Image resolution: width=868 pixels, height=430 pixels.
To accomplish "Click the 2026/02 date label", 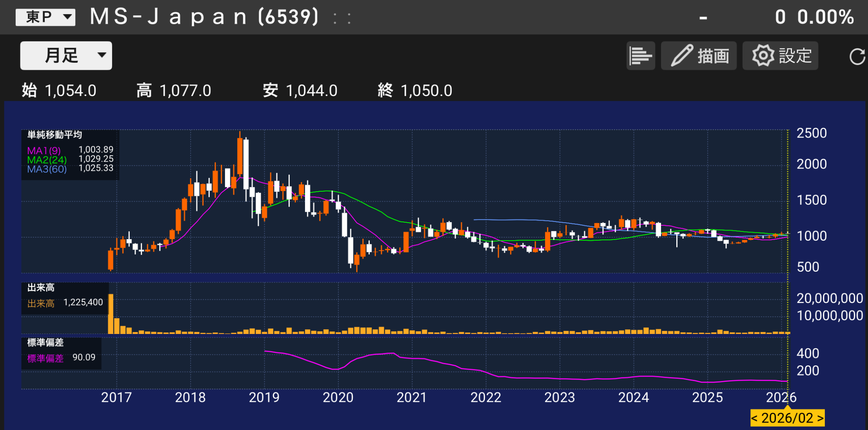I will point(787,418).
